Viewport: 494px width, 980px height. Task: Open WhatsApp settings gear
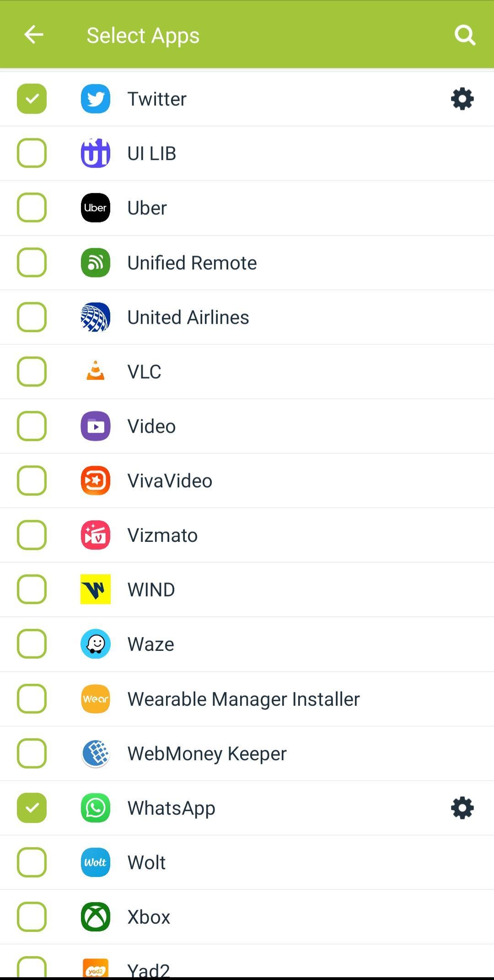point(462,808)
